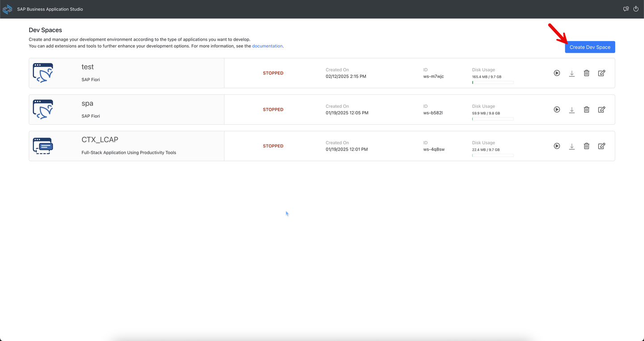Click the STOPPED status of test
The width and height of the screenshot is (644, 341).
273,73
